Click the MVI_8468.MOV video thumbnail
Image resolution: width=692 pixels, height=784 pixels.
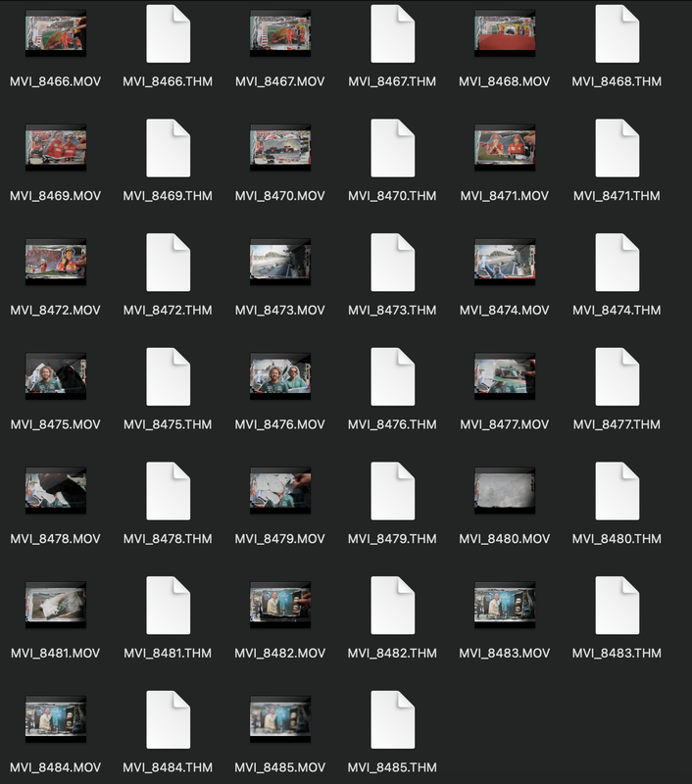coord(505,33)
